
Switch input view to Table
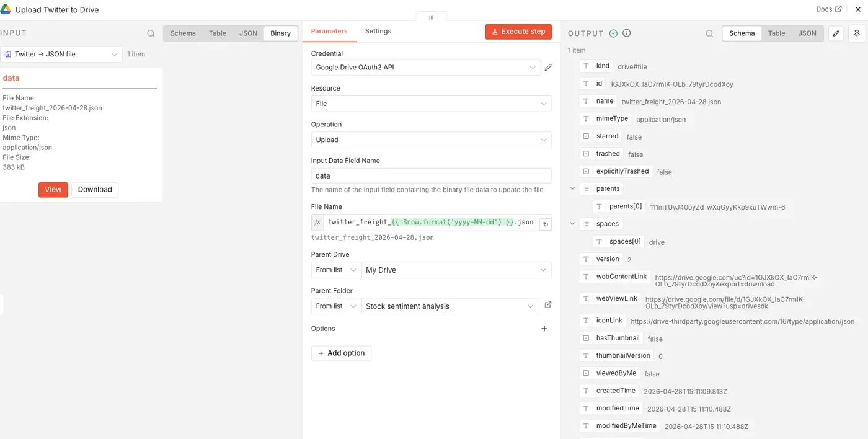(218, 33)
